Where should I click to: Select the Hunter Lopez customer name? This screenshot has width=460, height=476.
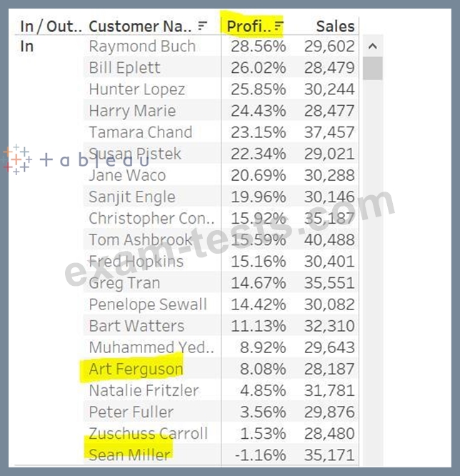coord(137,89)
